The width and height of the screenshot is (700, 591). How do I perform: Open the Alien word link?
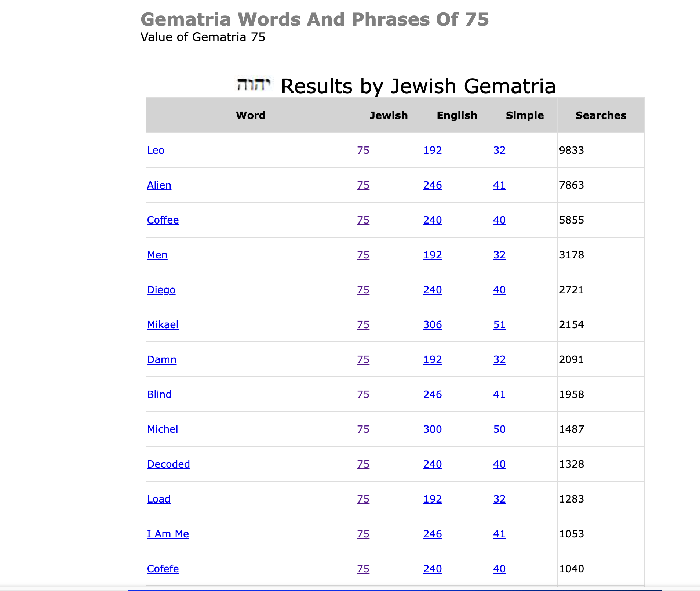pos(159,185)
